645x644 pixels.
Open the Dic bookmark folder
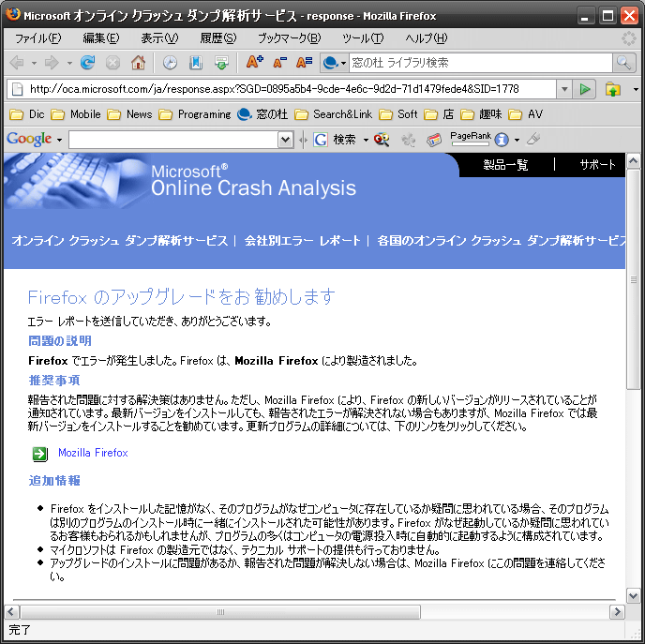click(27, 114)
